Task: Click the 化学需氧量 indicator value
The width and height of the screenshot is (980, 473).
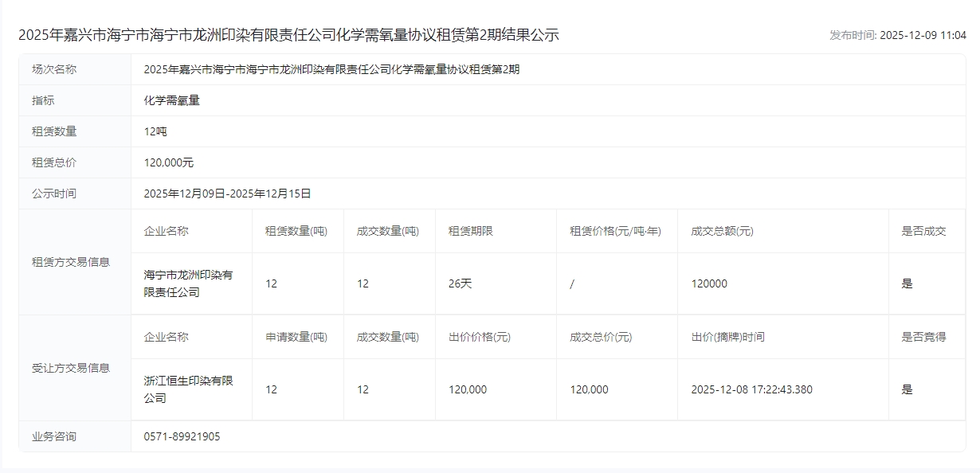Action: [x=167, y=100]
